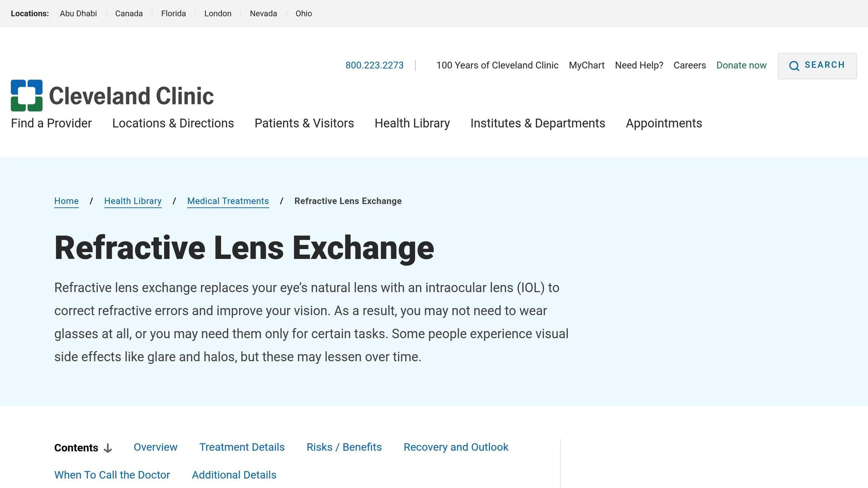
Task: Open the Health Library menu
Action: pyautogui.click(x=412, y=123)
